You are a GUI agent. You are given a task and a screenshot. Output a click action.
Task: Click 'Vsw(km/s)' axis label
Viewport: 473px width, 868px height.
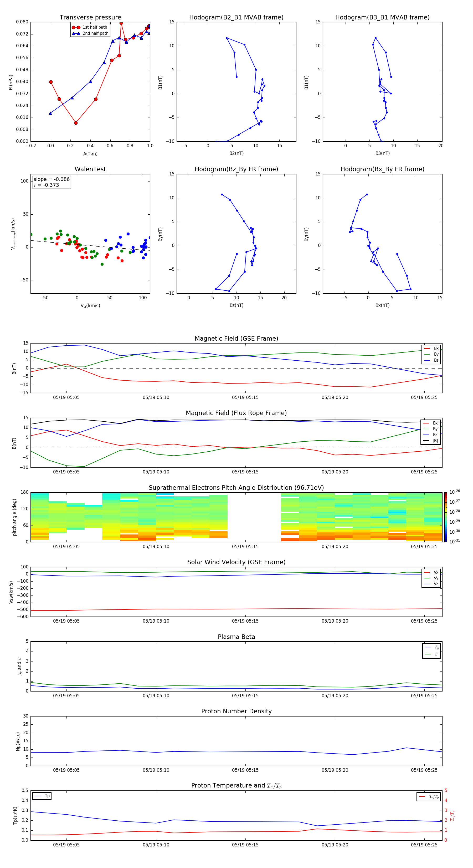(x=11, y=592)
